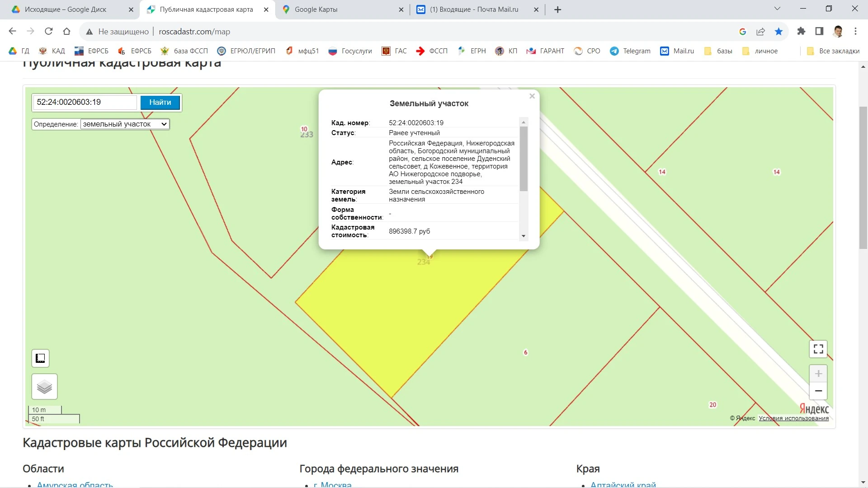The height and width of the screenshot is (488, 868).
Task: Open the first ЕФРСБ bookmark
Action: click(x=92, y=51)
